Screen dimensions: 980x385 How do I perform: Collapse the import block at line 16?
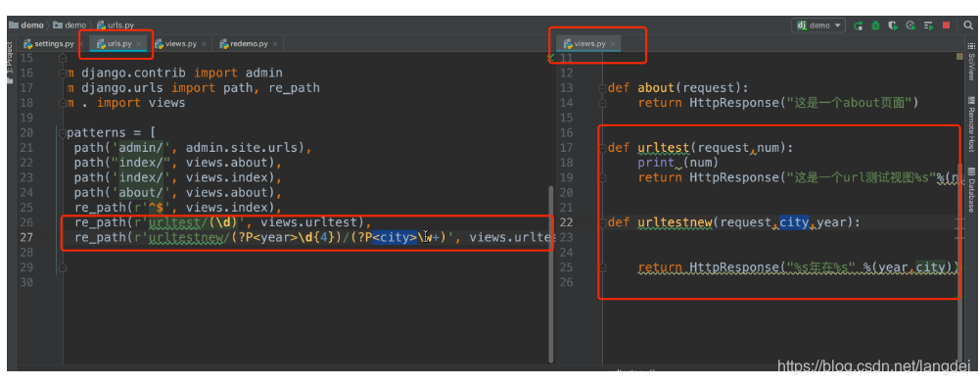tap(62, 73)
